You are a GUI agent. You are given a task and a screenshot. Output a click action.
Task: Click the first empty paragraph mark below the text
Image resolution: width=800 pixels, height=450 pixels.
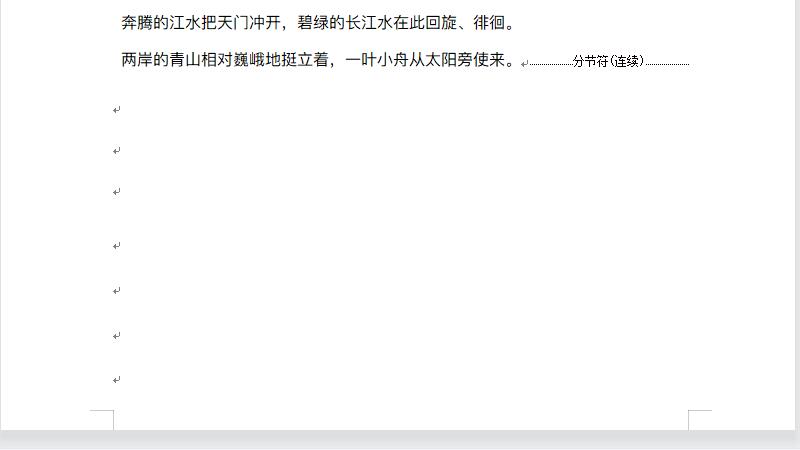(x=117, y=110)
